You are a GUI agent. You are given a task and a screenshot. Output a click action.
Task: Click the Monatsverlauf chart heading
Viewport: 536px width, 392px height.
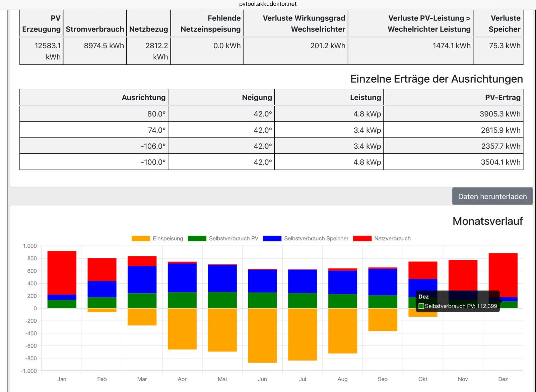(487, 221)
